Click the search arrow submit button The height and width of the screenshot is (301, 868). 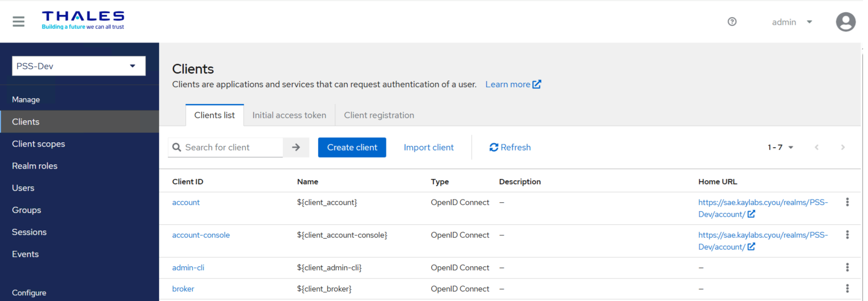(x=296, y=147)
